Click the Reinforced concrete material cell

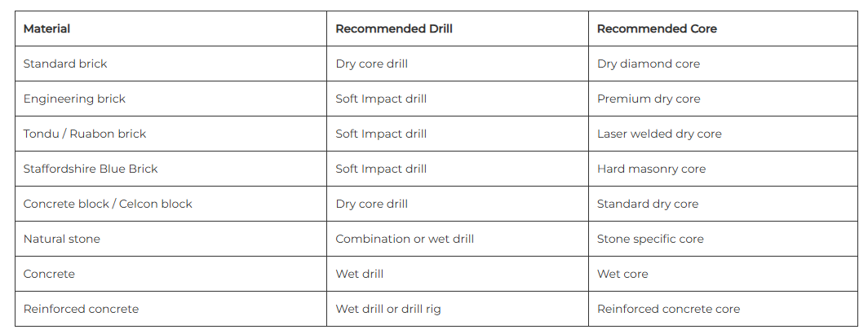coord(171,309)
